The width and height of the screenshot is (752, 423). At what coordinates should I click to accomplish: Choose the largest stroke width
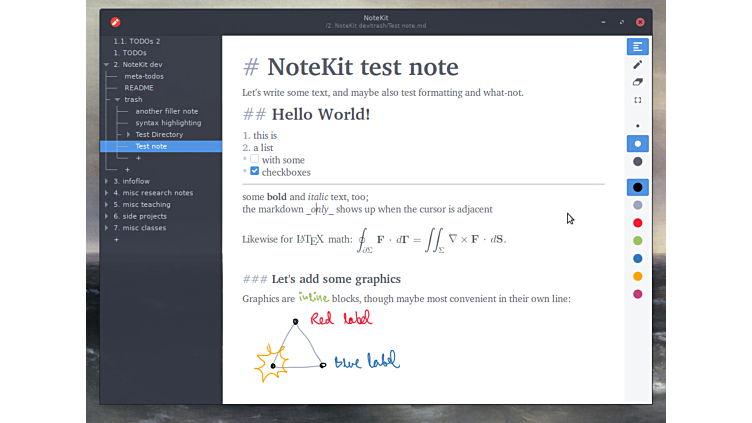637,162
